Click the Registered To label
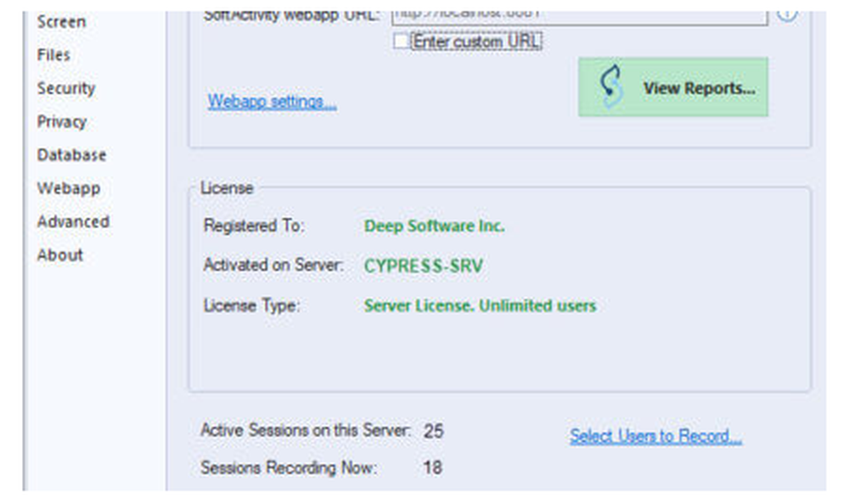Image resolution: width=849 pixels, height=504 pixels. pos(254,225)
